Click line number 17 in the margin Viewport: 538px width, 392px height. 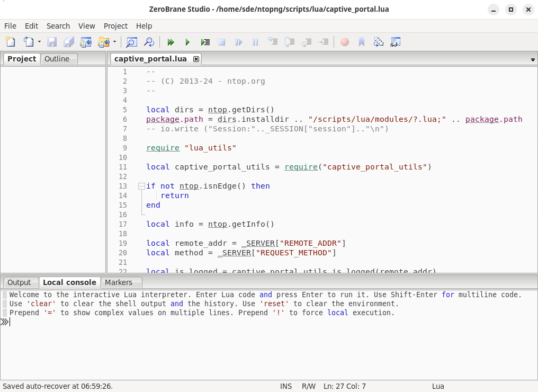pyautogui.click(x=123, y=224)
